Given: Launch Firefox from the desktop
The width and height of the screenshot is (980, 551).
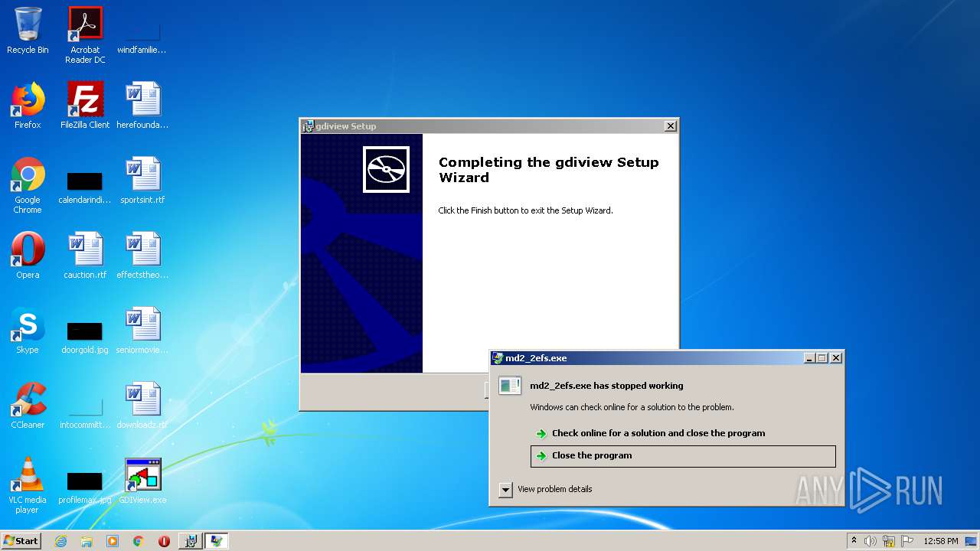Looking at the screenshot, I should (28, 106).
